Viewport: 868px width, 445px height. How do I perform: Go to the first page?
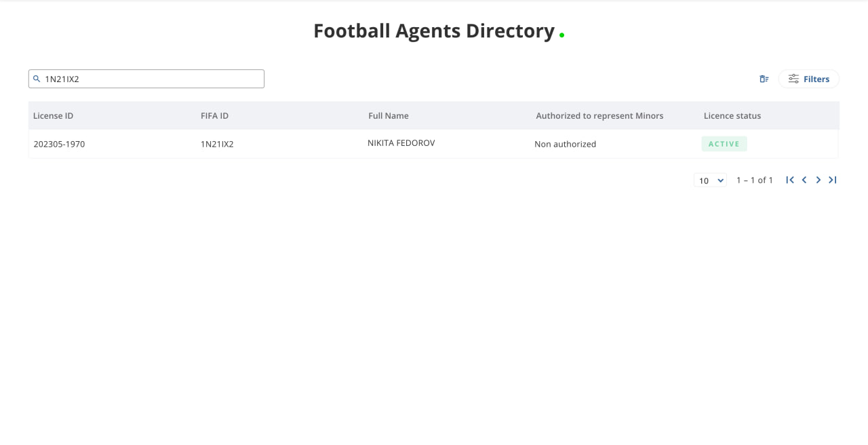coord(790,180)
